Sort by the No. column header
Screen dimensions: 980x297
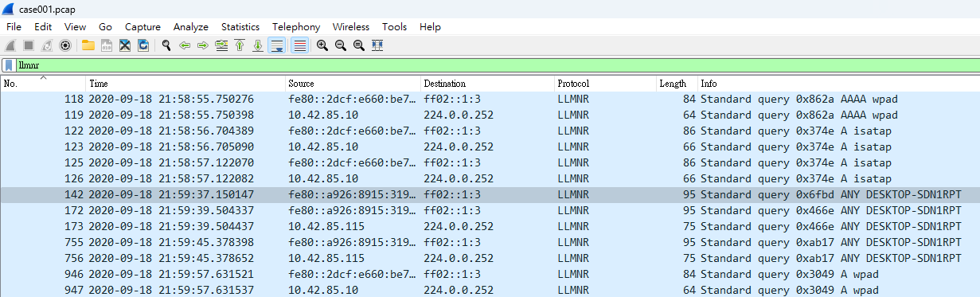43,84
